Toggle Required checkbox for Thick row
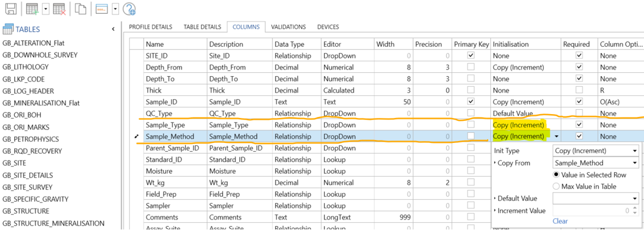The width and height of the screenshot is (644, 230). pos(578,90)
